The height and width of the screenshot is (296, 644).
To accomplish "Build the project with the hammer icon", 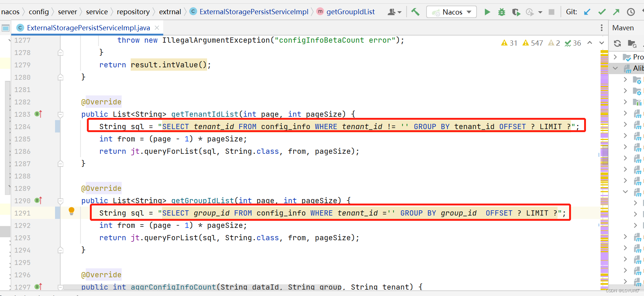I will coord(415,12).
